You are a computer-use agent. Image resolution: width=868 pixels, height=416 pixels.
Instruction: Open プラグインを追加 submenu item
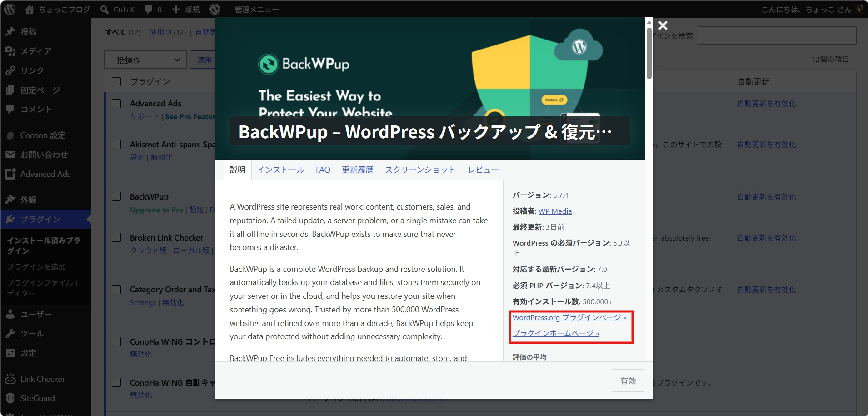point(36,267)
